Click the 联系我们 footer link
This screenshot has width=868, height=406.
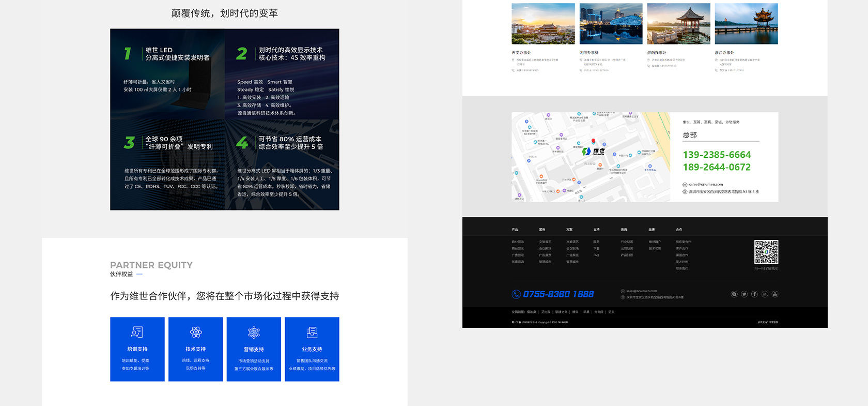[682, 268]
